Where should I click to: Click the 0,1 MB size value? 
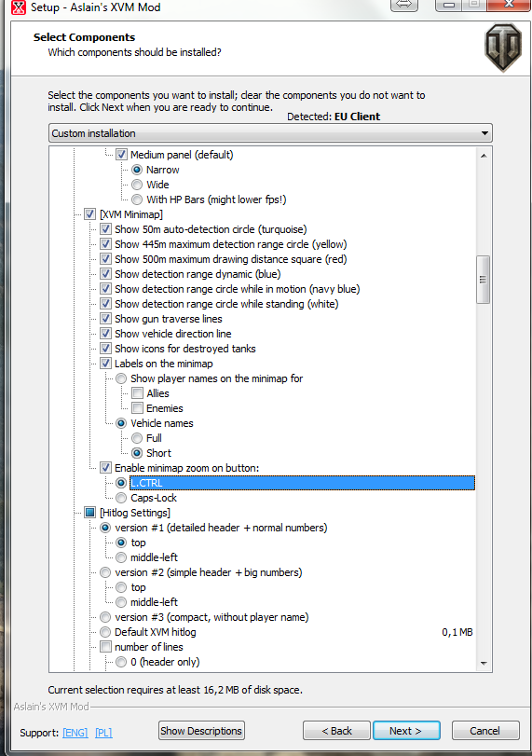pyautogui.click(x=457, y=632)
